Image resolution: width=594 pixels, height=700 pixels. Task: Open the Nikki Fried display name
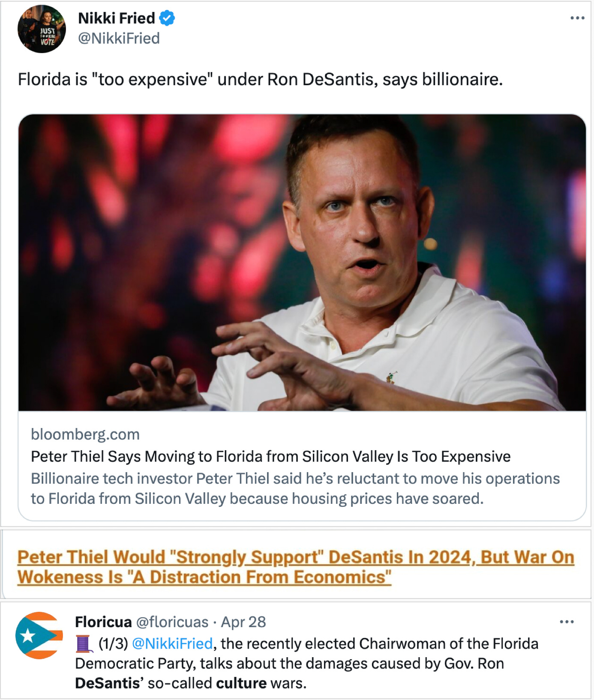(116, 18)
